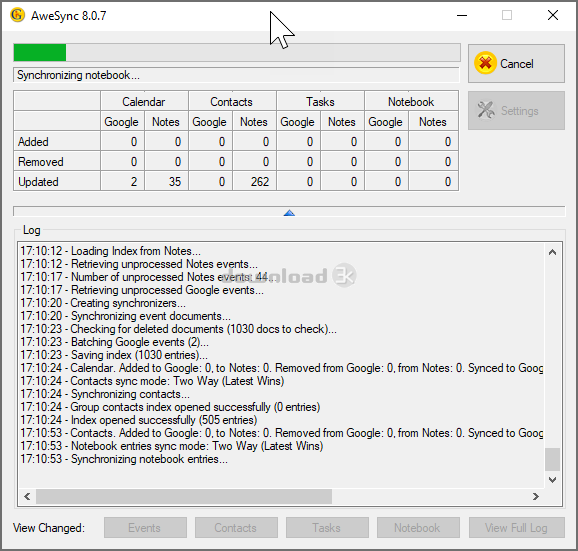This screenshot has height=551, width=578.
Task: Click the 'Synchronizing notebook...' status field
Action: (x=236, y=75)
